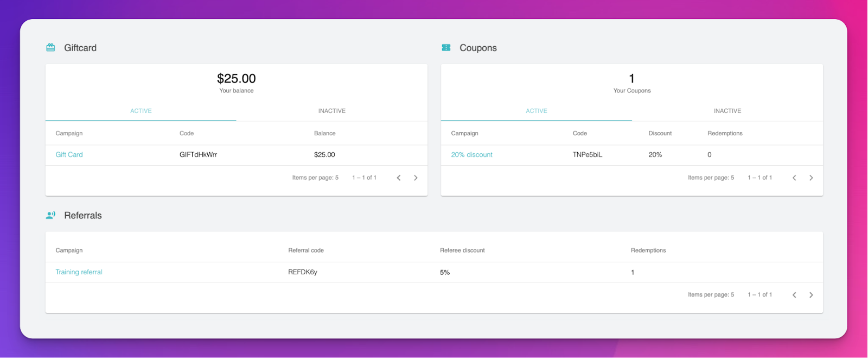Go to previous page in Coupons table
Image resolution: width=868 pixels, height=358 pixels.
pos(794,178)
